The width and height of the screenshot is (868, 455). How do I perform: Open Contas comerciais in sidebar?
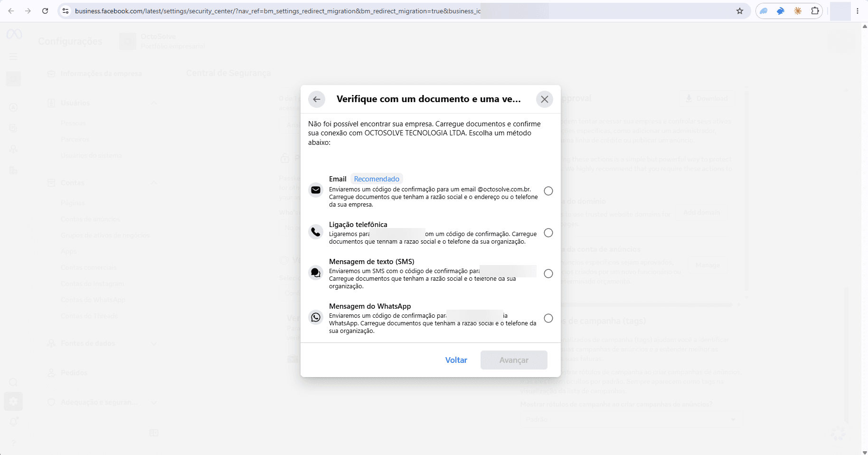coord(89,267)
